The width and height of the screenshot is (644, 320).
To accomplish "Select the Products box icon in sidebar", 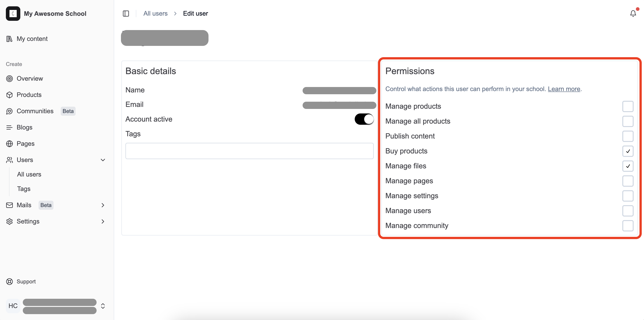I will pyautogui.click(x=9, y=95).
